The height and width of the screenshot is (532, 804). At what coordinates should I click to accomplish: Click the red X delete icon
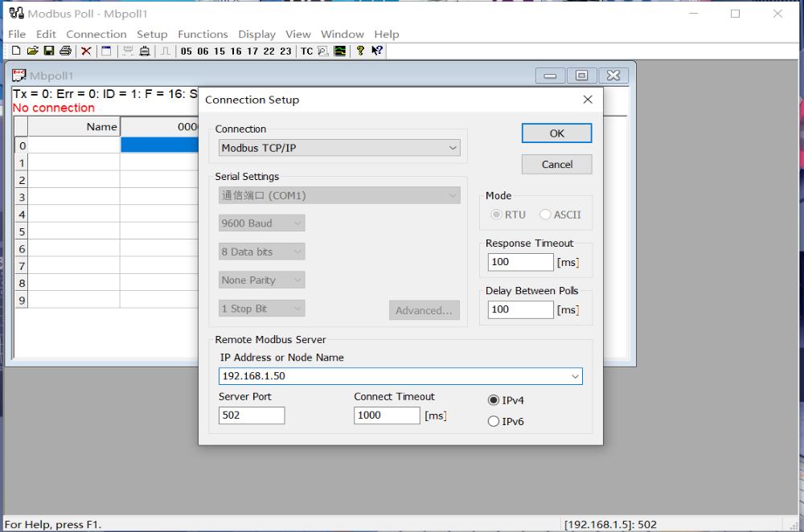coord(86,51)
